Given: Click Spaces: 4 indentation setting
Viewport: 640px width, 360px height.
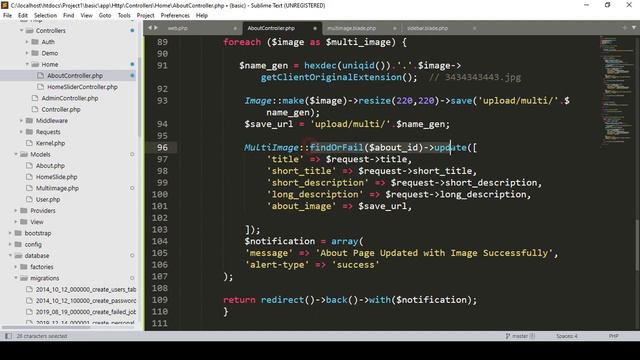Looking at the screenshot, I should 567,336.
